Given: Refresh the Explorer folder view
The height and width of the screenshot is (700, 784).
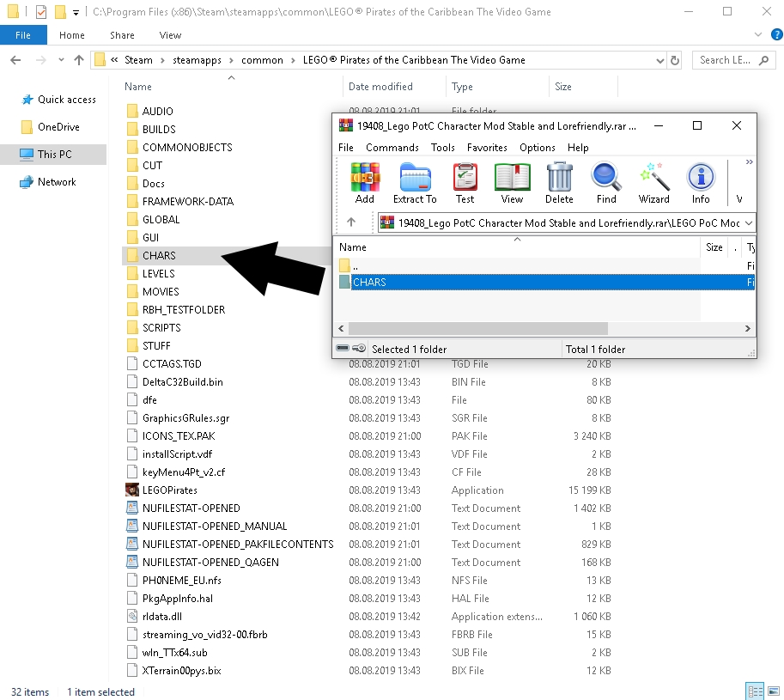Looking at the screenshot, I should (x=675, y=60).
